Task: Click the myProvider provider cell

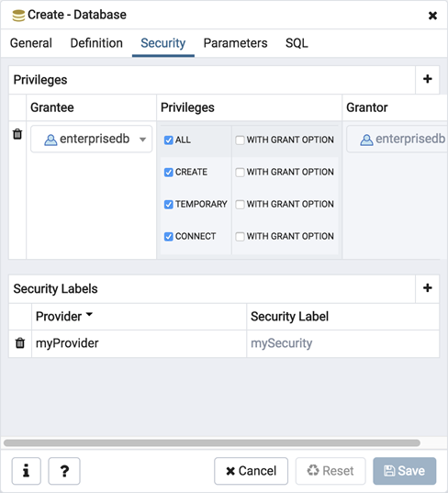Action: (x=139, y=343)
